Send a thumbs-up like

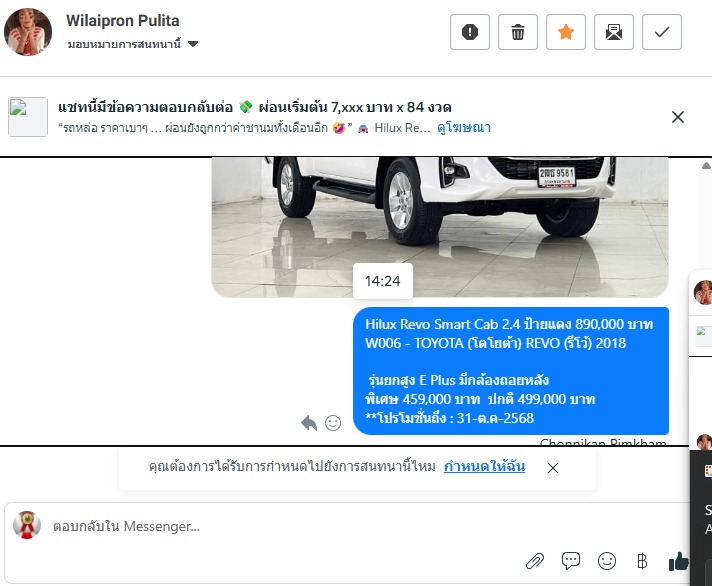678,561
